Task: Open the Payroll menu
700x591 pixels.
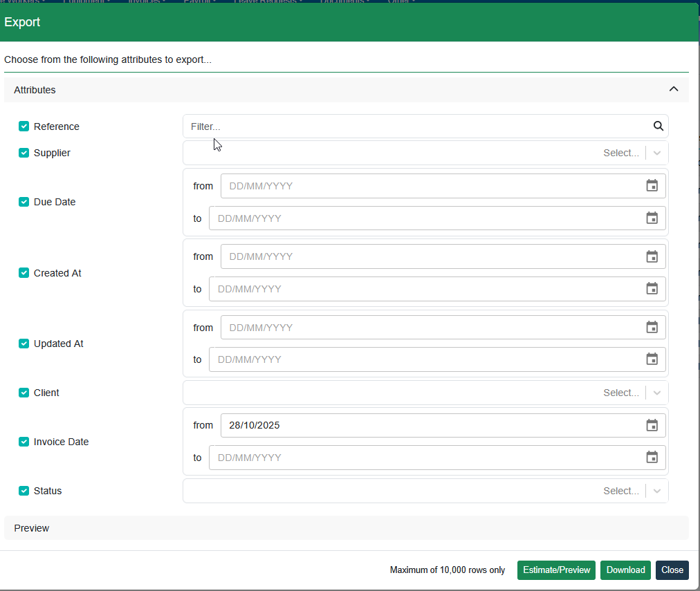Action: click(200, 2)
